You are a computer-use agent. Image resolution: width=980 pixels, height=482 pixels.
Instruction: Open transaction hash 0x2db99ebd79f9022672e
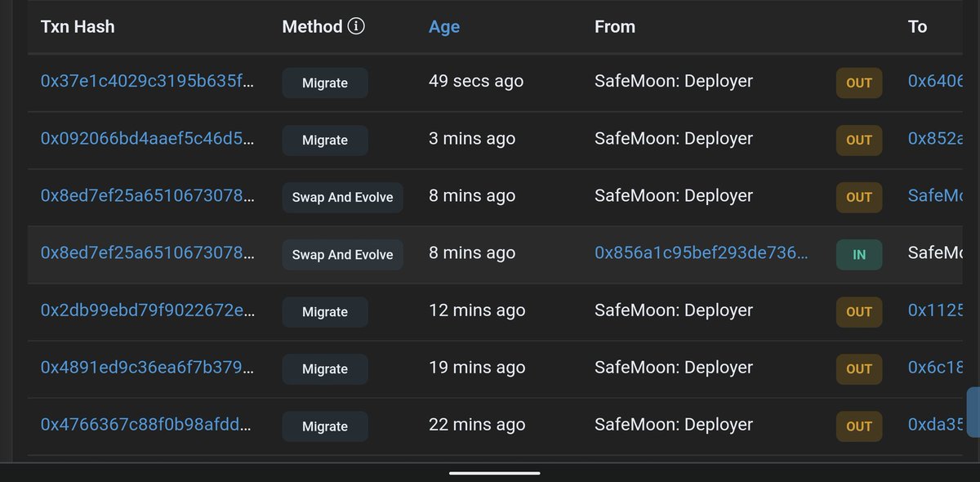coord(148,310)
